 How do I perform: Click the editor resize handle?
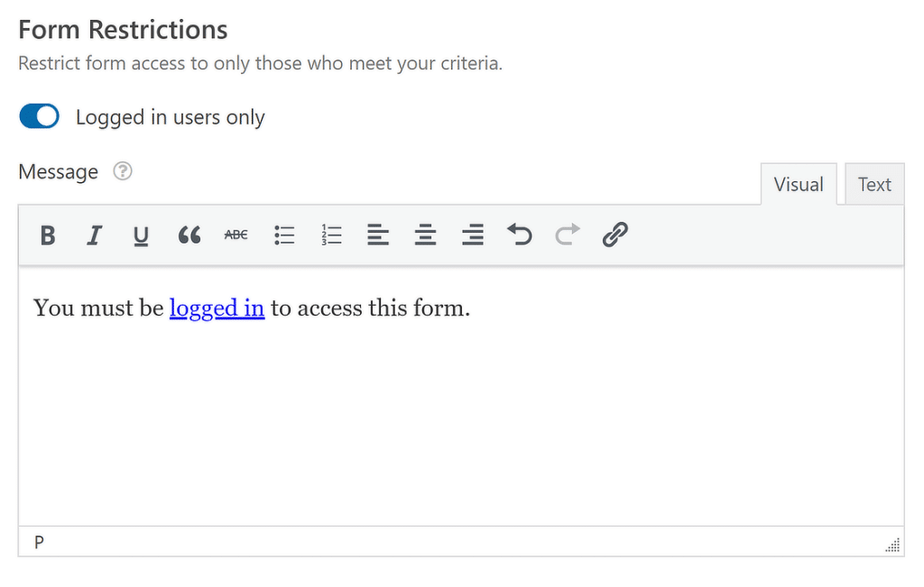point(892,545)
